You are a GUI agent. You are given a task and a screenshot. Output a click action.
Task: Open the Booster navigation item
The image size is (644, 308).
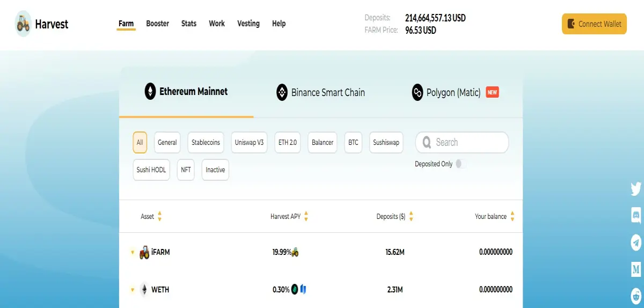[158, 24]
